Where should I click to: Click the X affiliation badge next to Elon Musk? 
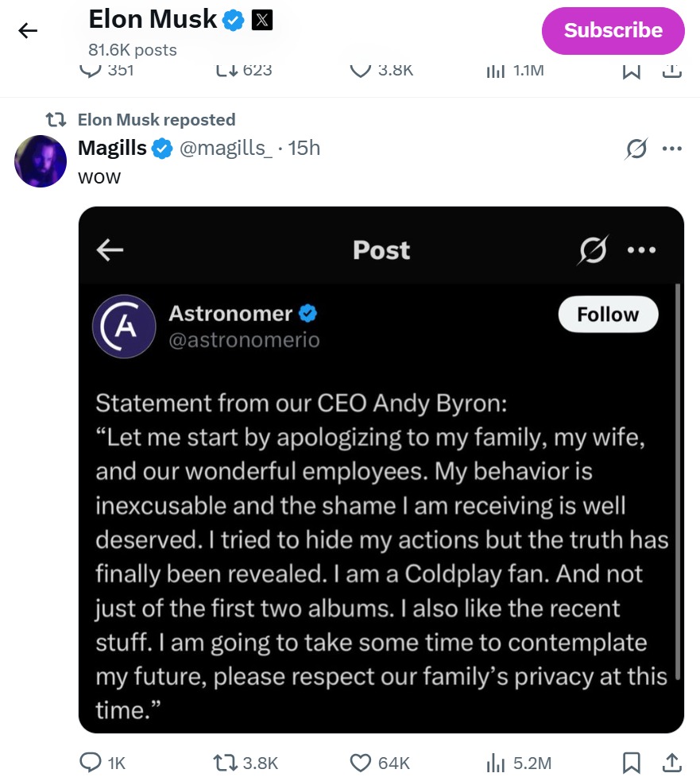262,21
